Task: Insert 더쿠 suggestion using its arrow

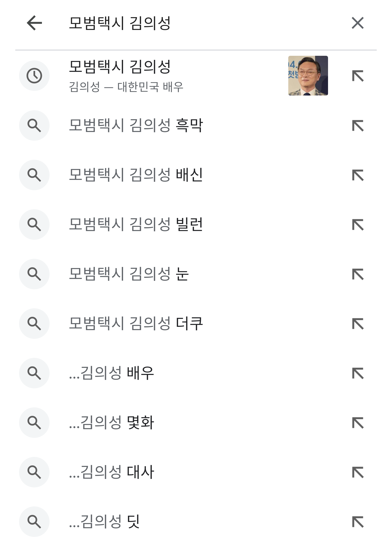Action: 357,324
